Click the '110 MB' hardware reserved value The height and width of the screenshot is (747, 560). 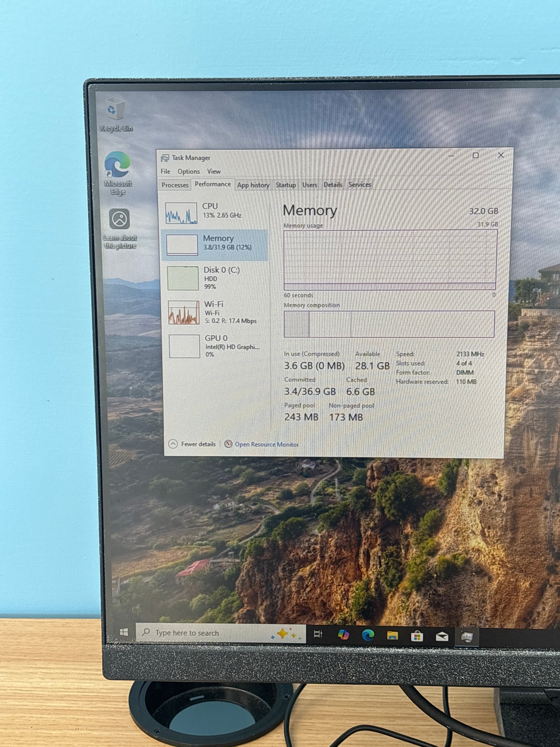[466, 382]
